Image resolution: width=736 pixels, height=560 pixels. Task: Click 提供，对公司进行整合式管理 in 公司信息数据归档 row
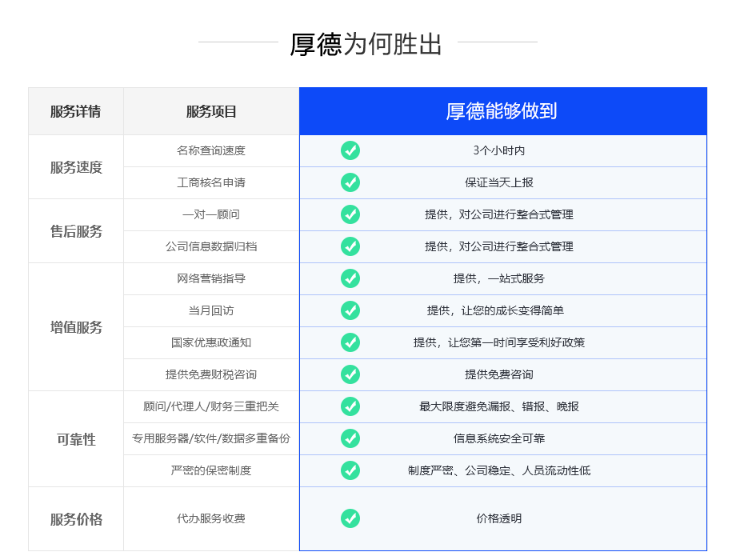point(499,246)
